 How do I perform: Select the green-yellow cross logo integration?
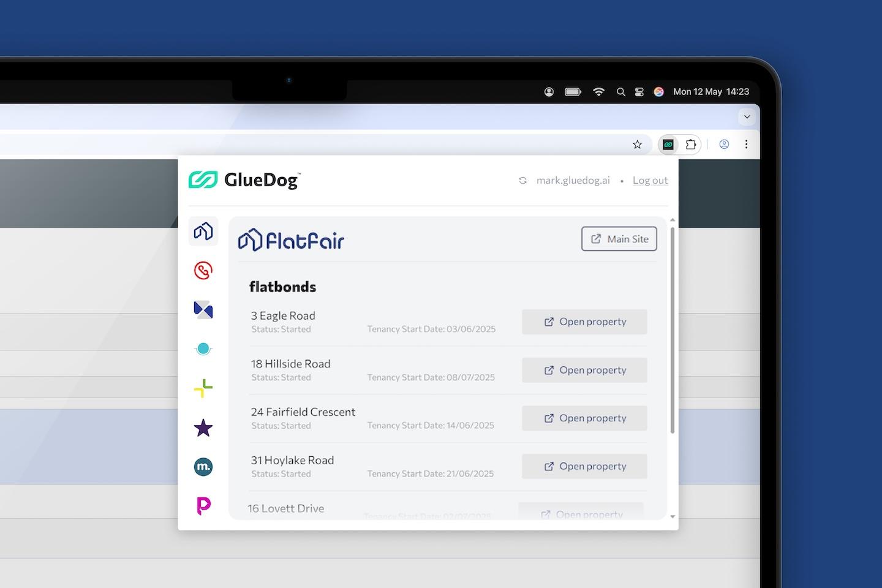tap(203, 388)
